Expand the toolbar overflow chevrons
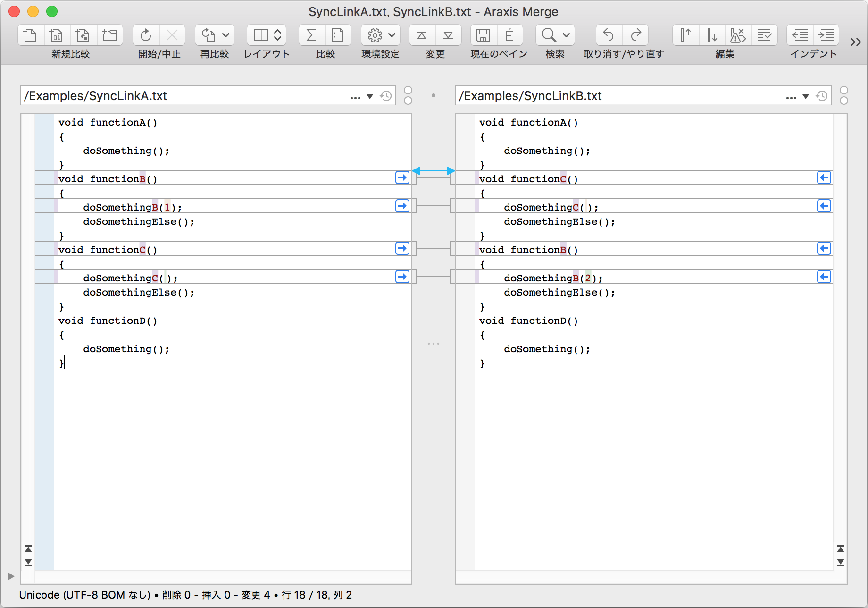 click(x=855, y=42)
